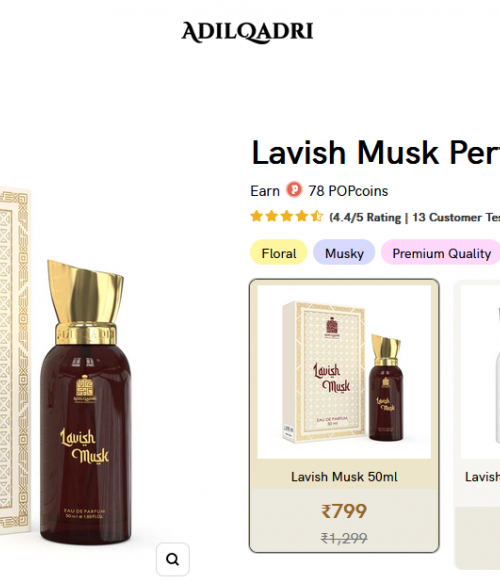Choose the Lavish Musk 50ml variant card

pyautogui.click(x=344, y=416)
